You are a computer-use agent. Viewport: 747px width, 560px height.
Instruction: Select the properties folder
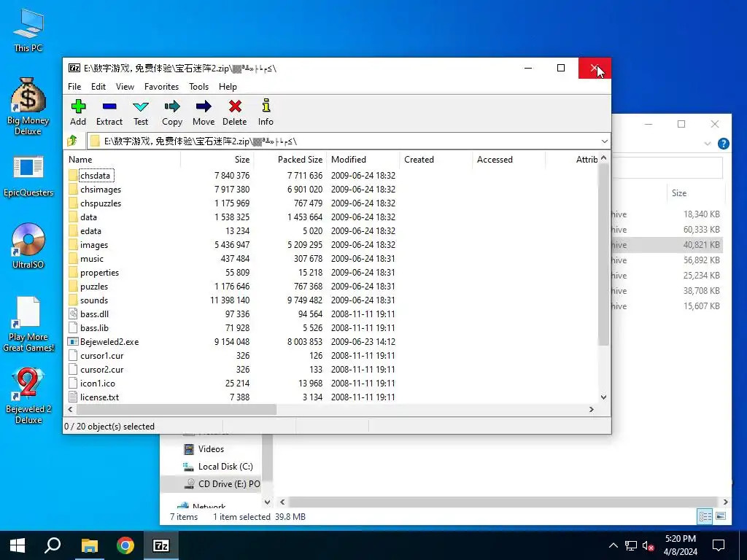coord(99,273)
